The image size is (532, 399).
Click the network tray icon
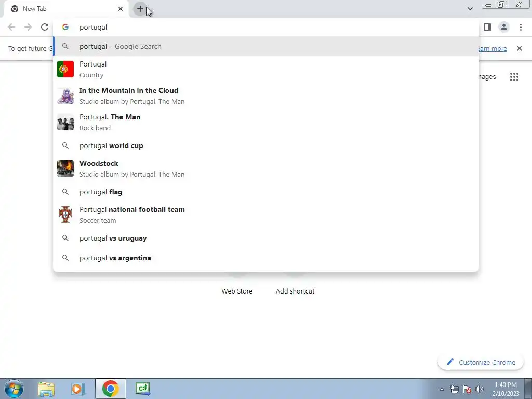[454, 389]
